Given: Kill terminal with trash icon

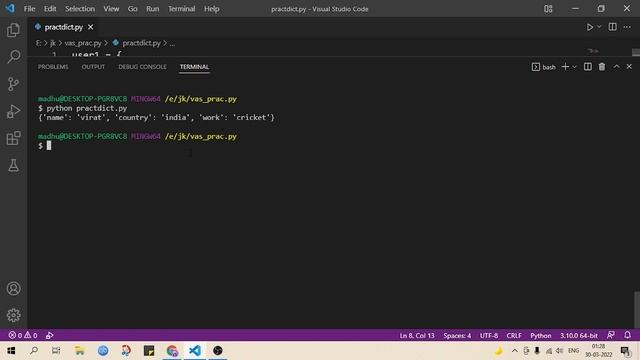Looking at the screenshot, I should 602,67.
